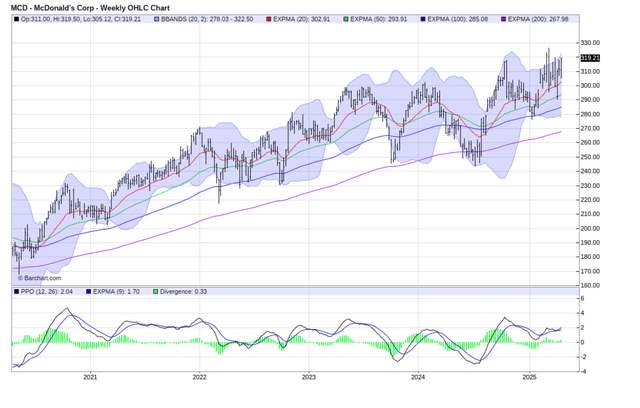640x408 pixels.
Task: Click the black PPO legend square
Action: pyautogui.click(x=16, y=292)
